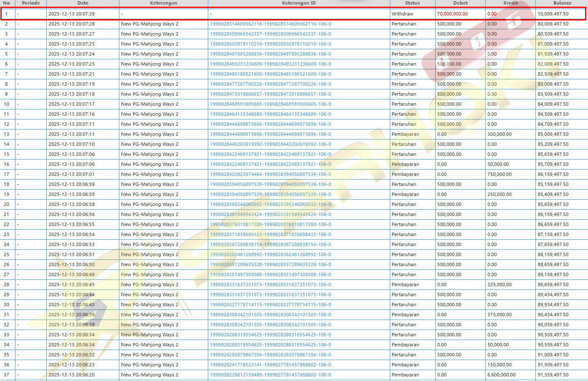This screenshot has width=588, height=381.
Task: Open the transaction ID link in row 17
Action: coord(270,174)
